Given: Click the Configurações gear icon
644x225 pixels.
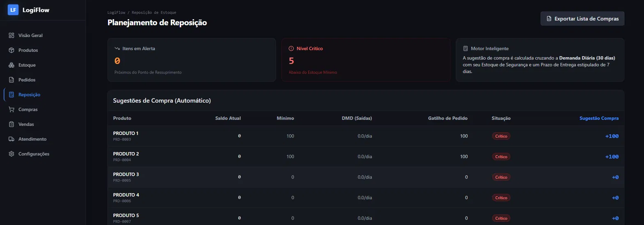Looking at the screenshot, I should click(x=11, y=154).
